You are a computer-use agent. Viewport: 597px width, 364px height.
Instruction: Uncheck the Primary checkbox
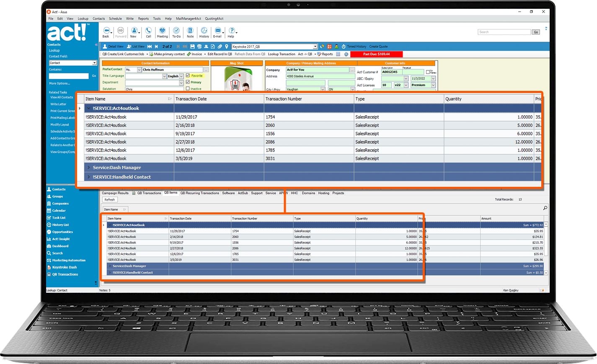pyautogui.click(x=188, y=82)
